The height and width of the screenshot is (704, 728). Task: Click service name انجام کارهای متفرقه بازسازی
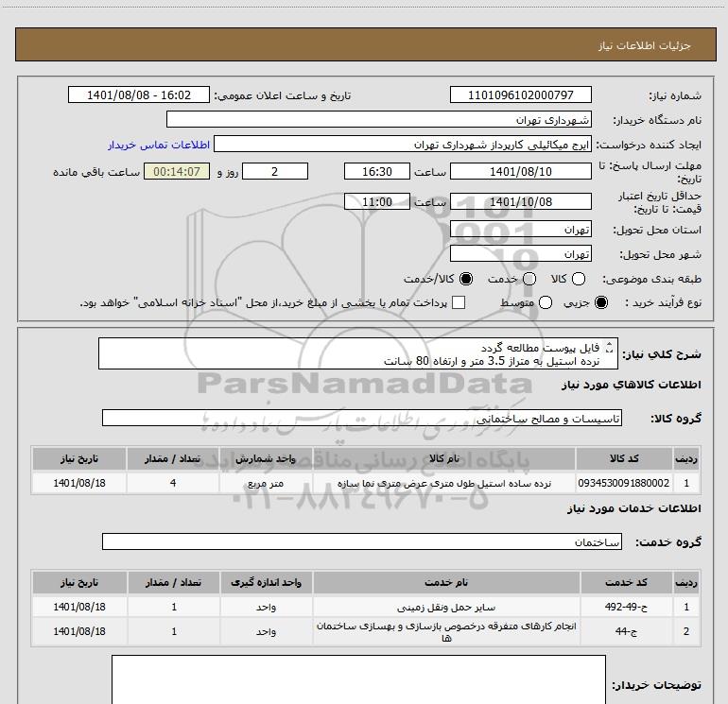tap(446, 631)
